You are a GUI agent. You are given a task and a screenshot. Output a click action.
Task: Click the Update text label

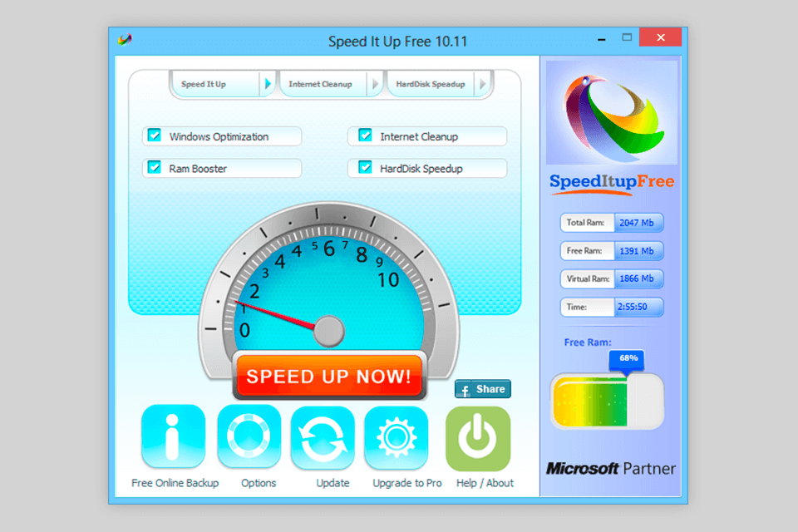click(x=332, y=483)
